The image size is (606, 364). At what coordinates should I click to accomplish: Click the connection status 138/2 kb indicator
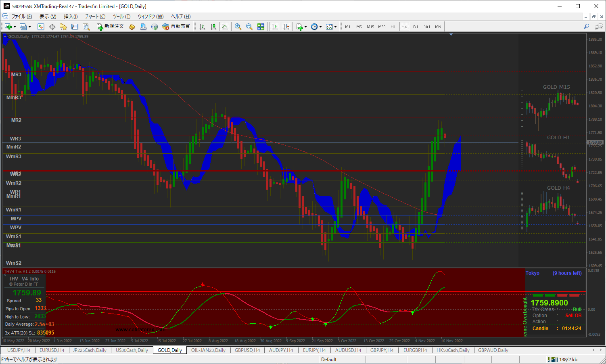563,360
